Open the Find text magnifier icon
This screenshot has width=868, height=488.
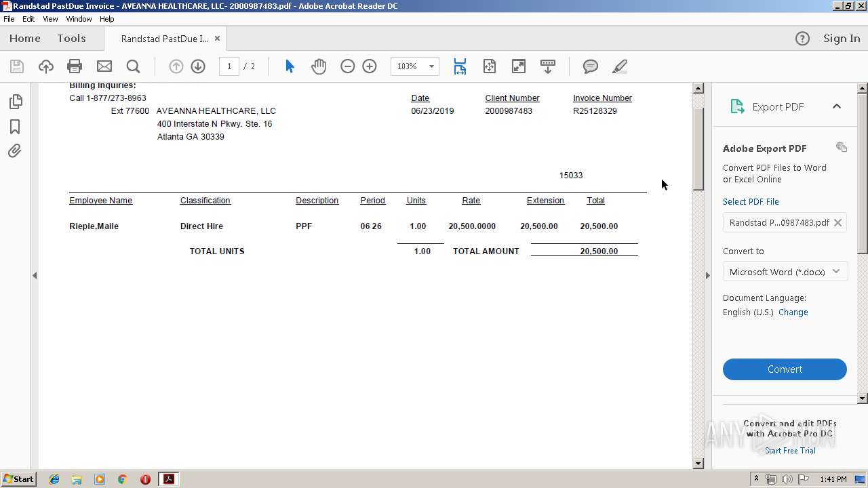(133, 66)
